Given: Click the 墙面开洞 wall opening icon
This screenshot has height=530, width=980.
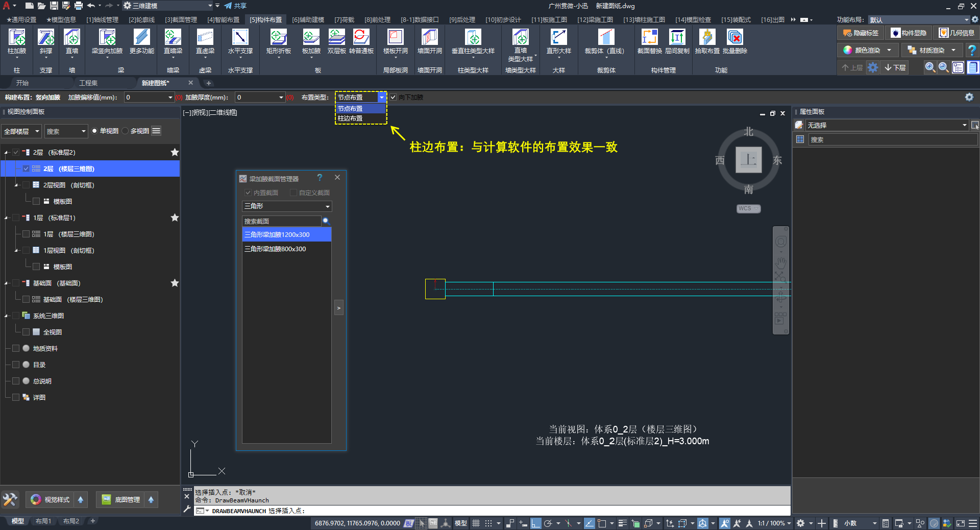Looking at the screenshot, I should [430, 41].
